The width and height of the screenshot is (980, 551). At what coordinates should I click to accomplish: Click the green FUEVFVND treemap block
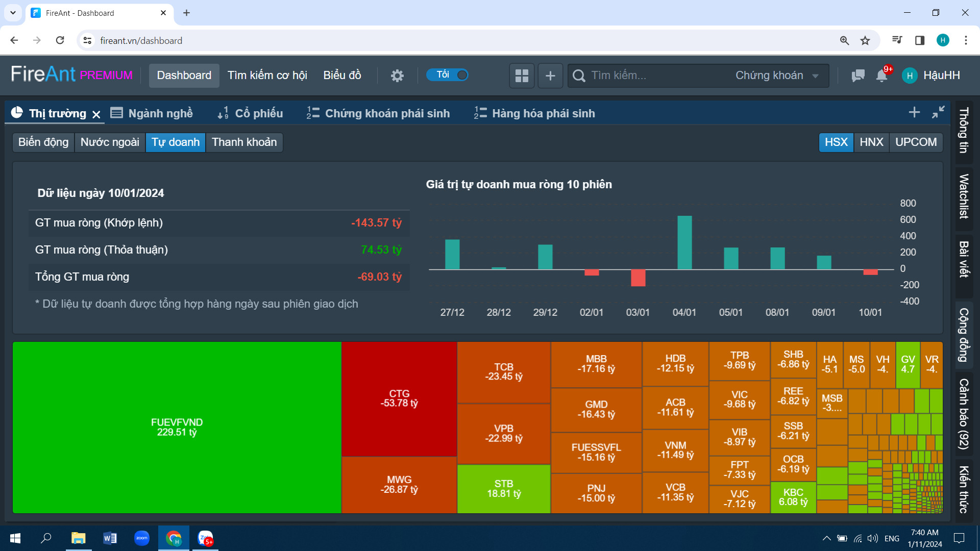click(177, 427)
